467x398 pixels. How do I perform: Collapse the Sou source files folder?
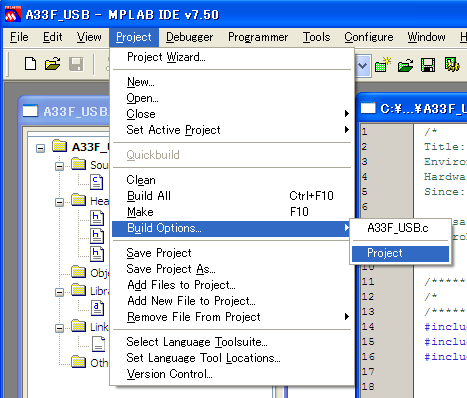[x=59, y=166]
